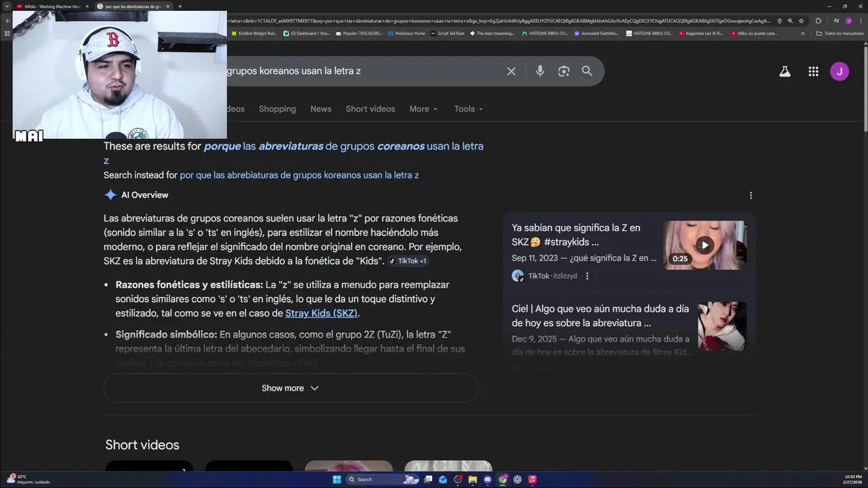Open ChatGPT app from the taskbar
The height and width of the screenshot is (488, 868).
click(517, 479)
